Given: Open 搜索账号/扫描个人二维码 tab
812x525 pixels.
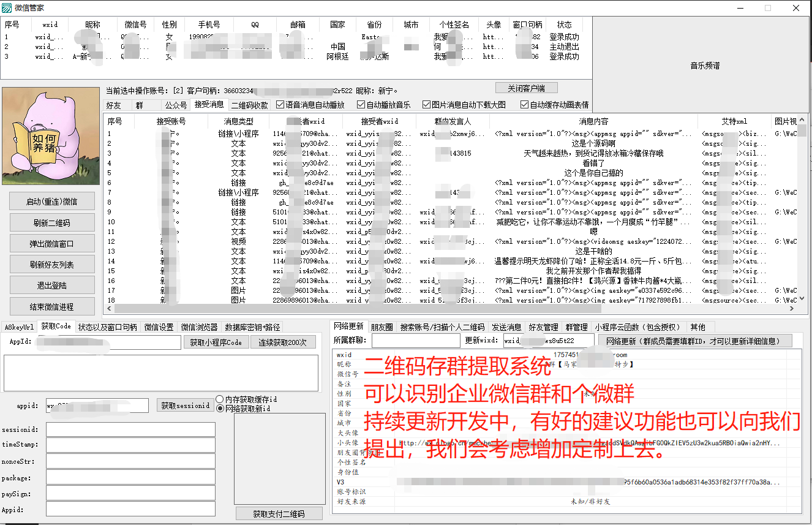Looking at the screenshot, I should click(442, 327).
